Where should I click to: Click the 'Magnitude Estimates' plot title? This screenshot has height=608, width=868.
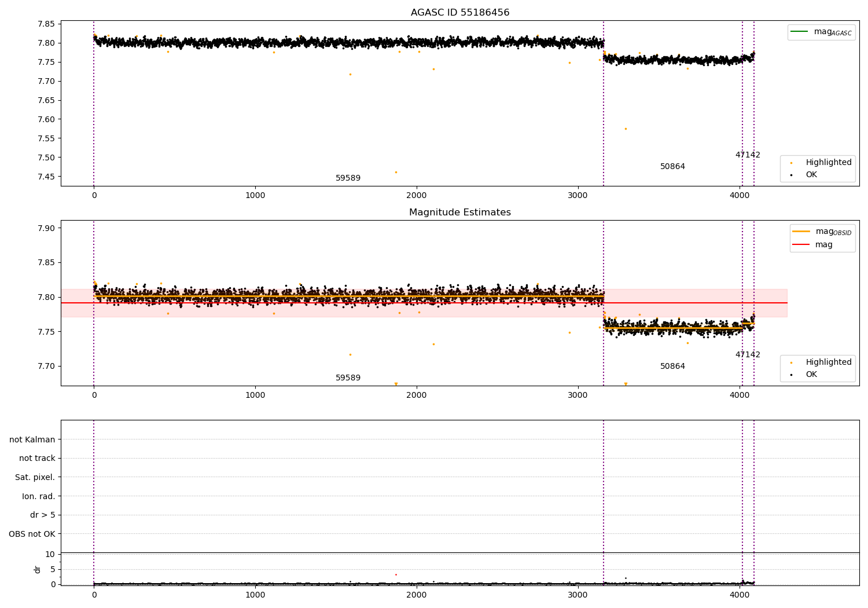[x=460, y=213]
